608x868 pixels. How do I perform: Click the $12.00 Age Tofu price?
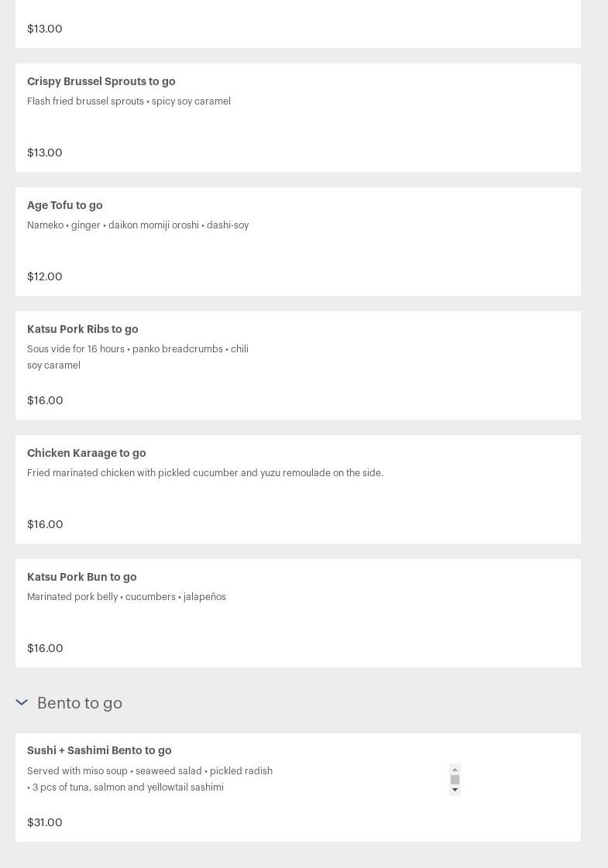(x=45, y=276)
